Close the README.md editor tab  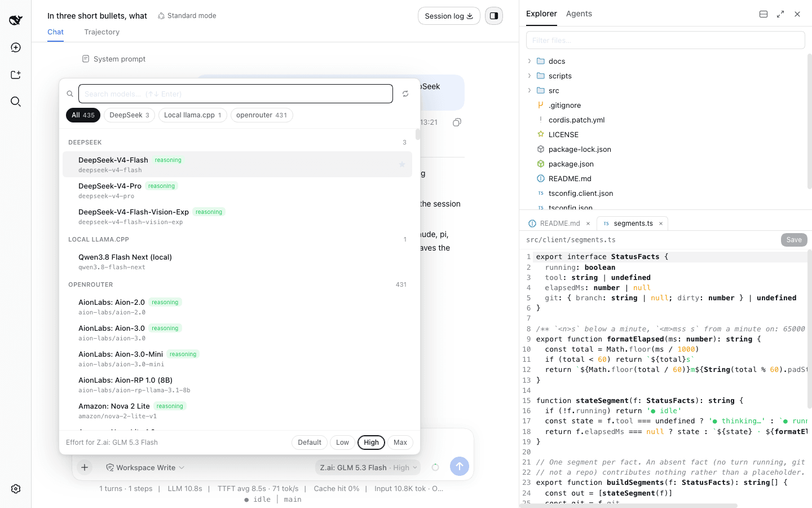(588, 224)
